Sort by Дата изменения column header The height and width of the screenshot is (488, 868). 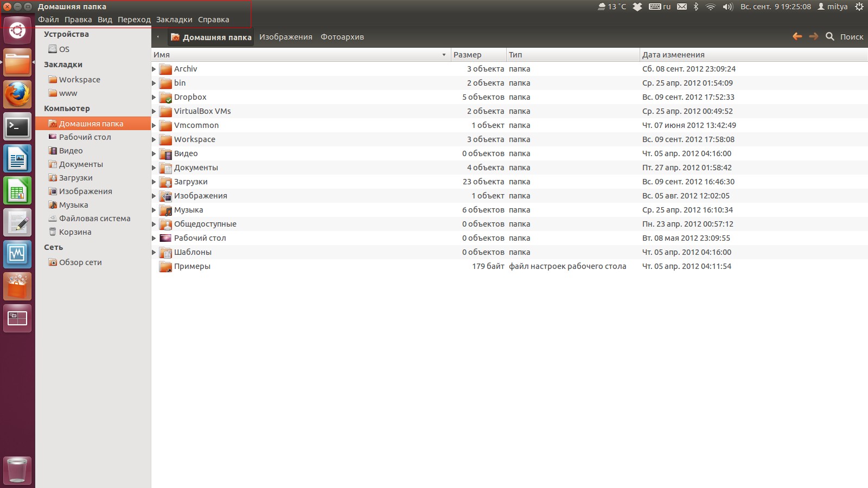point(673,55)
